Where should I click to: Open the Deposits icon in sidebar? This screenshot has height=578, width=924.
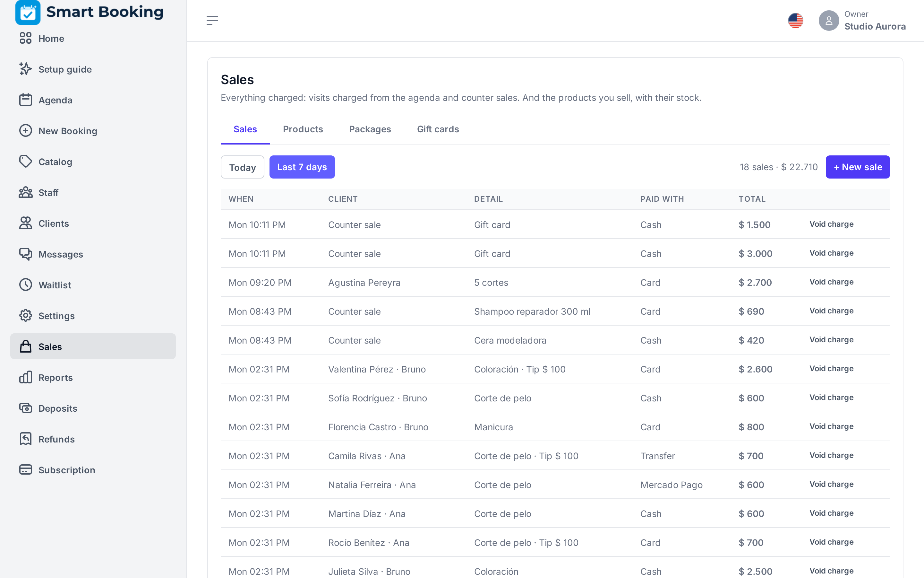pos(26,408)
